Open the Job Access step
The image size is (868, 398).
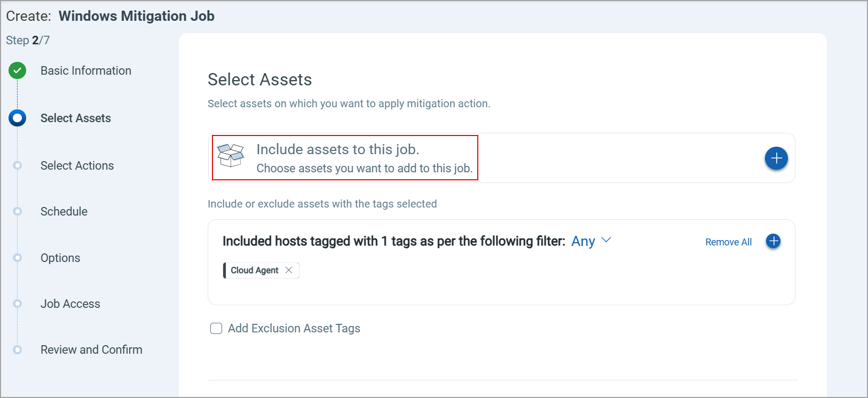tap(70, 304)
